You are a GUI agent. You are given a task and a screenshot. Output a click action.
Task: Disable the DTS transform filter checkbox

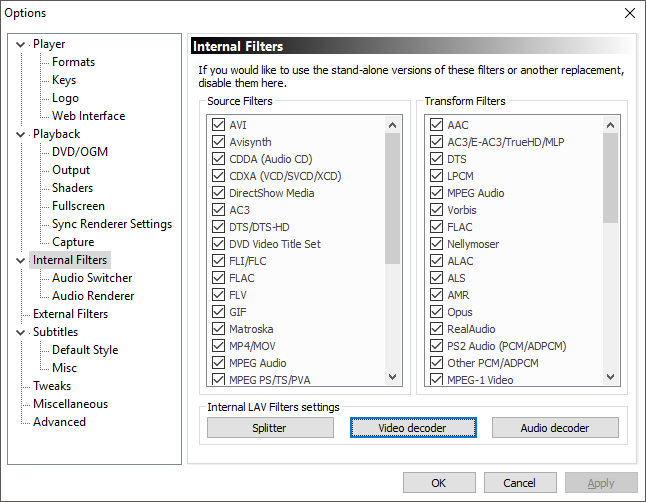436,158
